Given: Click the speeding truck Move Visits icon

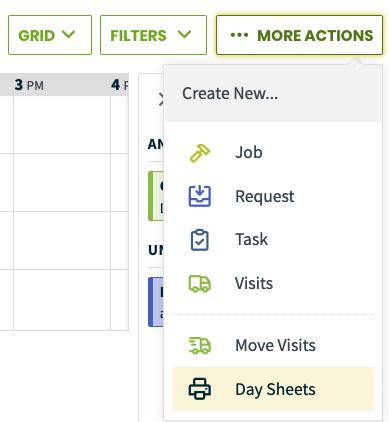Looking at the screenshot, I should [x=200, y=345].
